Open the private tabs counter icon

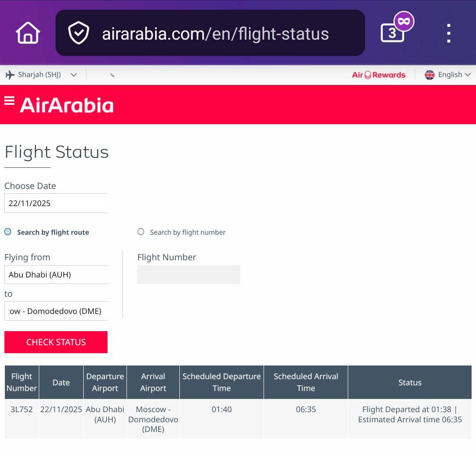(393, 33)
